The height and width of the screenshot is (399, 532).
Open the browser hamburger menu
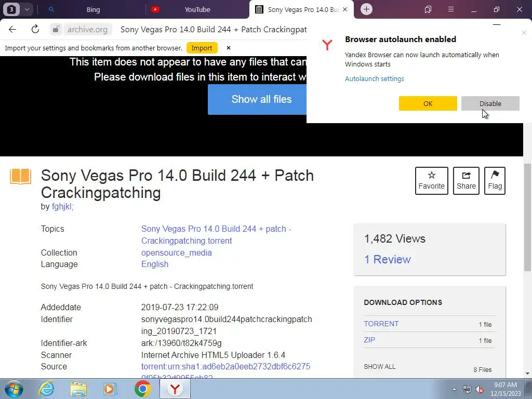(451, 9)
